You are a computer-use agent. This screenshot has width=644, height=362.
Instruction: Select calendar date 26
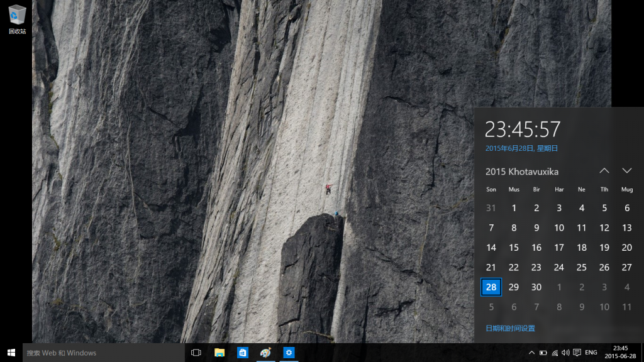(604, 267)
